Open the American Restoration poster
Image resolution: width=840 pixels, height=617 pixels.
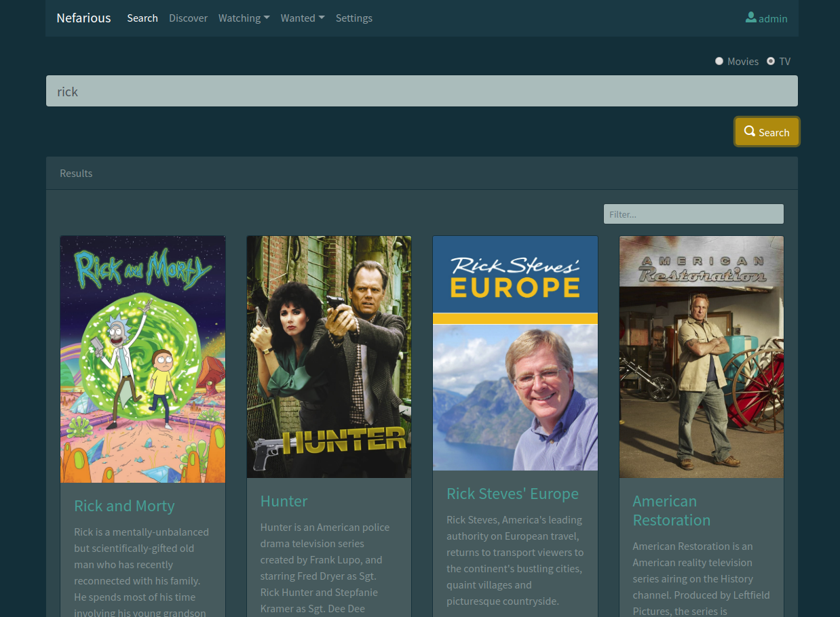702,357
